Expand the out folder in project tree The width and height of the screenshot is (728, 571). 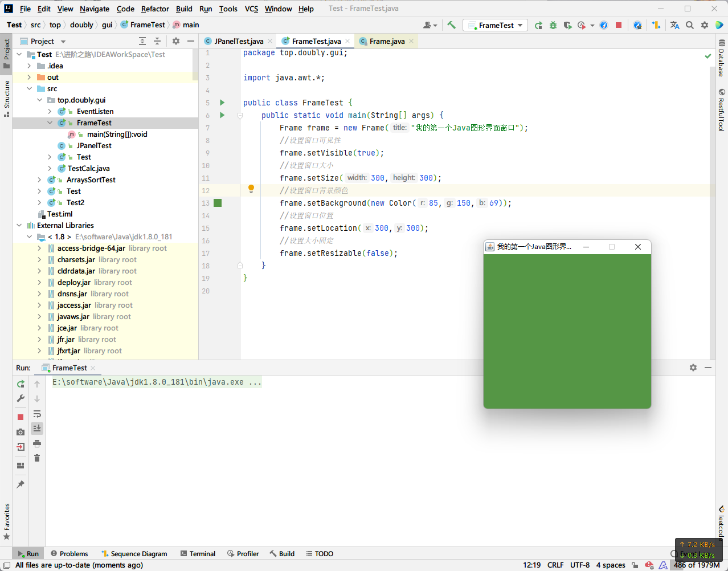coord(29,78)
